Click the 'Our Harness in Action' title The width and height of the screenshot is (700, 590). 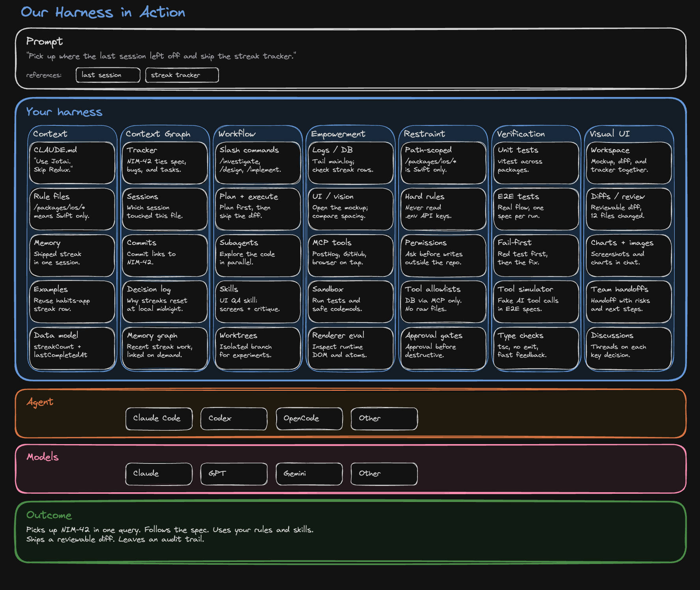(103, 12)
